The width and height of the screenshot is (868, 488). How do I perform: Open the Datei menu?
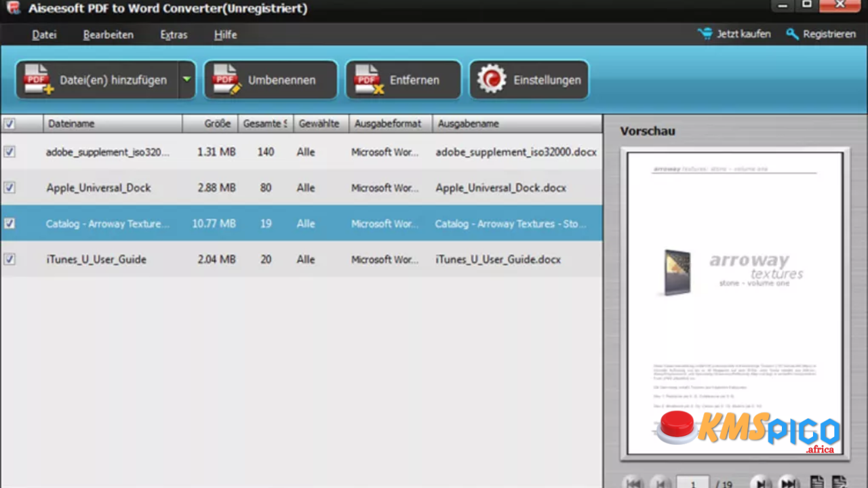coord(44,35)
